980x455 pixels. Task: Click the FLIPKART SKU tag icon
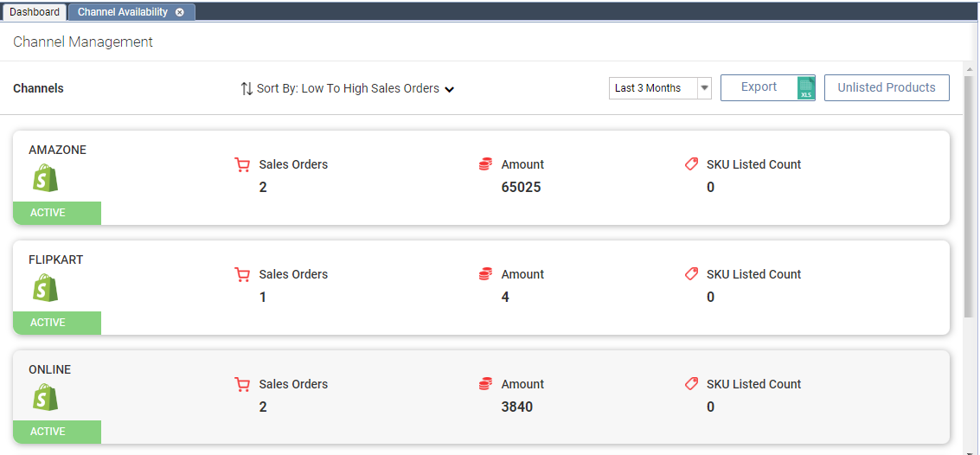pyautogui.click(x=691, y=274)
